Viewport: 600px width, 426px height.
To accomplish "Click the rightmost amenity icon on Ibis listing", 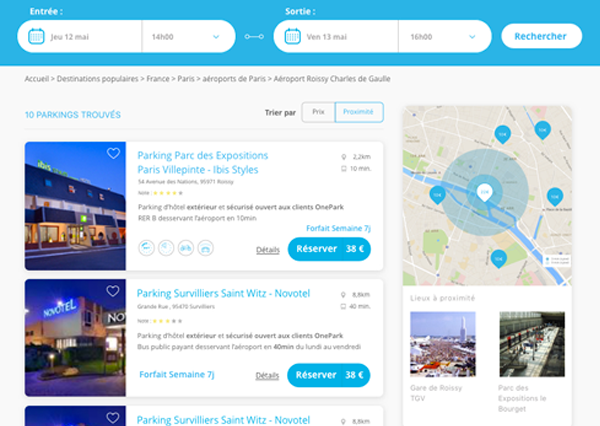I will pyautogui.click(x=206, y=248).
